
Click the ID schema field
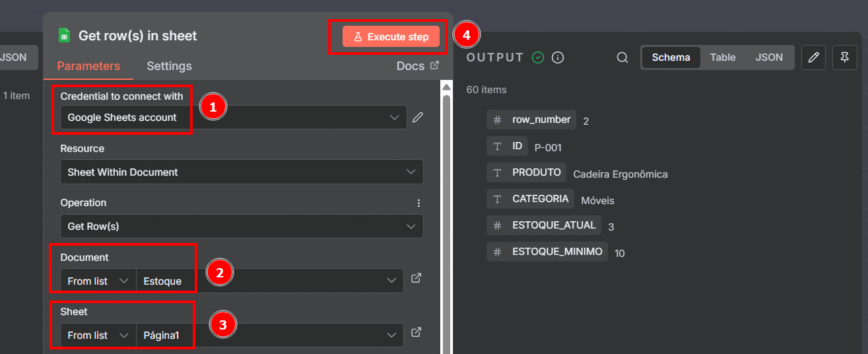[507, 147]
